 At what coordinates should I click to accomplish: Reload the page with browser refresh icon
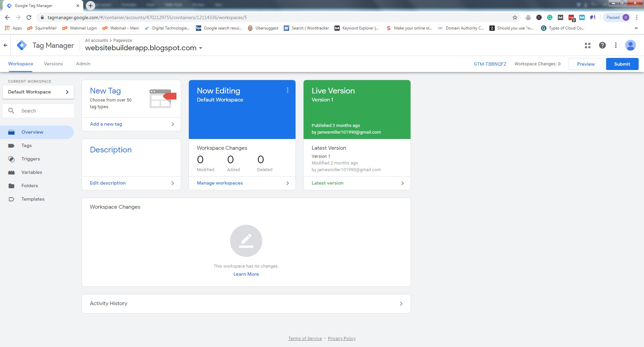[x=29, y=17]
